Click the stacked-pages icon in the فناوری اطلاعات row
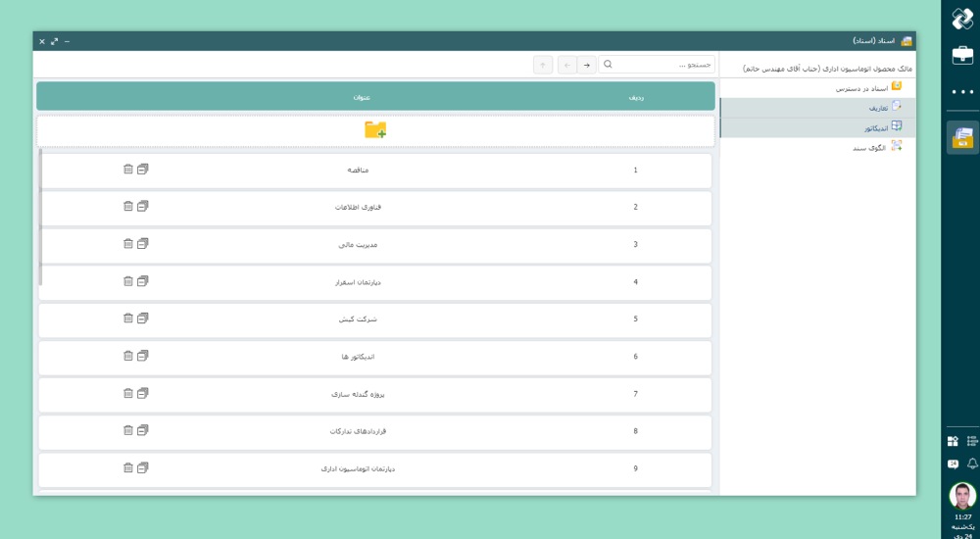 coord(142,206)
